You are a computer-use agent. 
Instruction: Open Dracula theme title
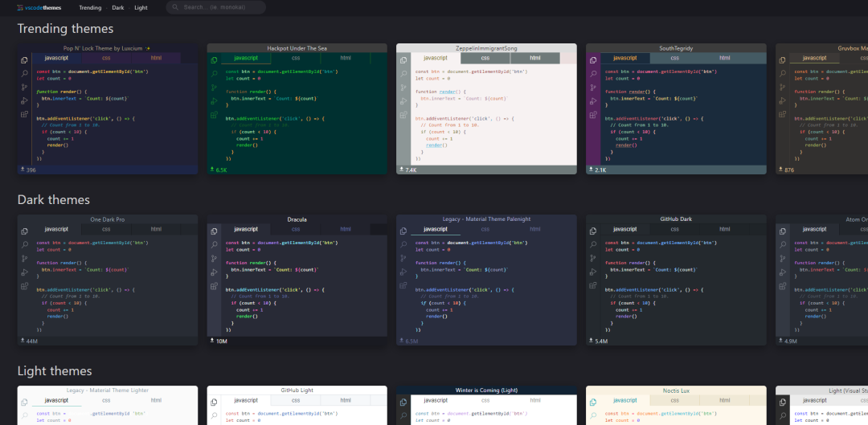[x=297, y=219]
